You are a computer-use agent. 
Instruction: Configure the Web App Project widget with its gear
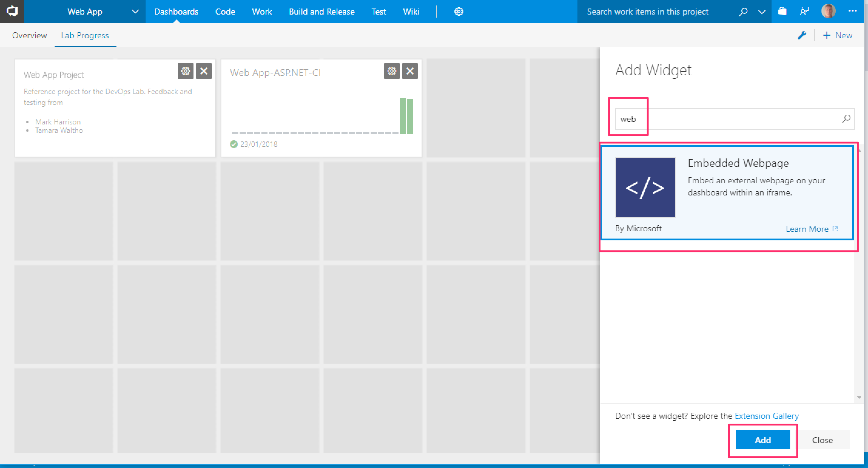pos(185,71)
